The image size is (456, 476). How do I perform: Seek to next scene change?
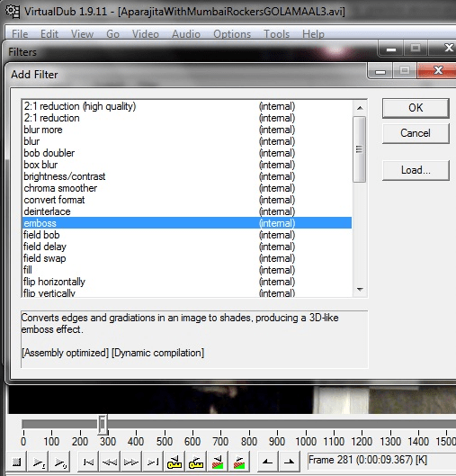click(x=239, y=462)
